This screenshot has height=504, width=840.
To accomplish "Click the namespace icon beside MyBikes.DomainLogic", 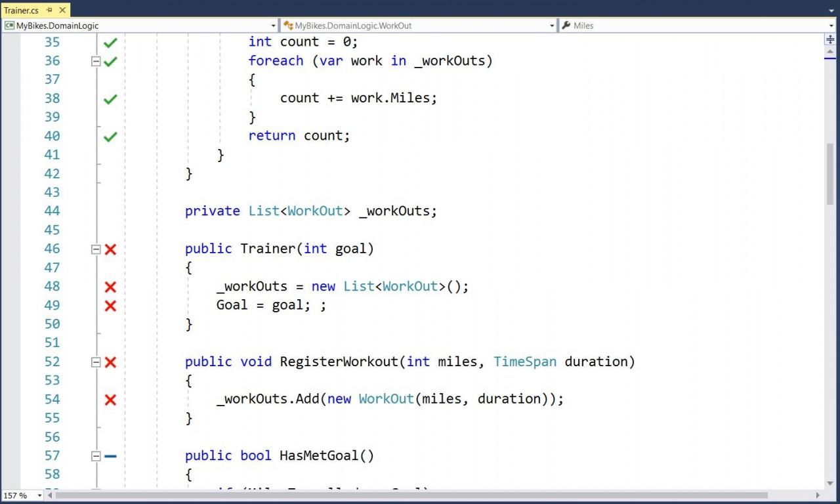I will (x=9, y=25).
